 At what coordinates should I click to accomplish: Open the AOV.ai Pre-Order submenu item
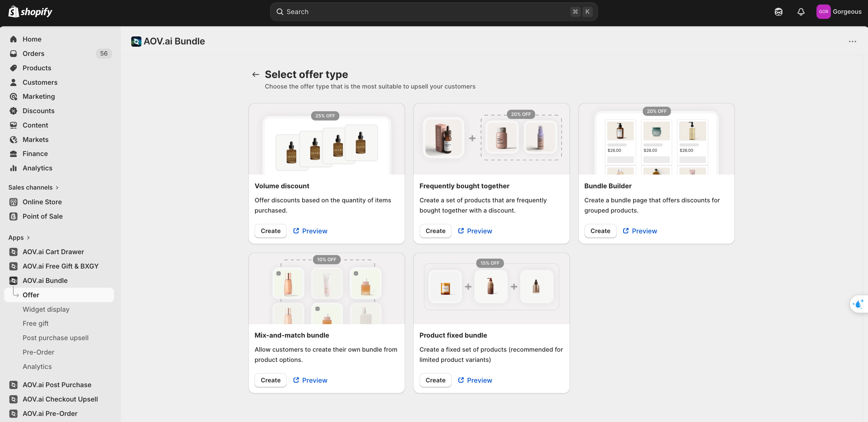[38, 352]
